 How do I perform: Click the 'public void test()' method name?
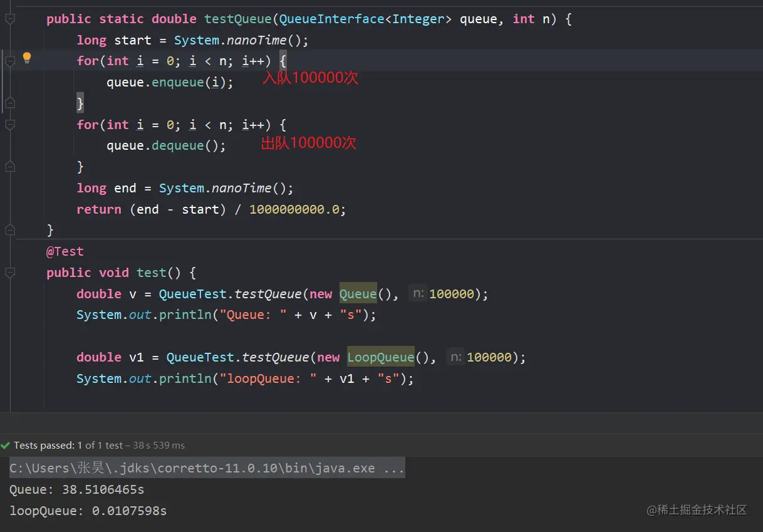(152, 273)
